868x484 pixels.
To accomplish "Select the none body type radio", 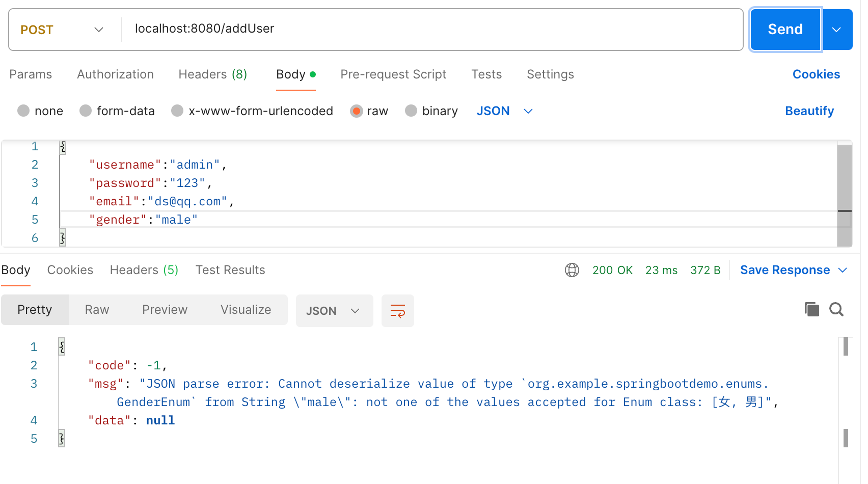I will coord(23,111).
